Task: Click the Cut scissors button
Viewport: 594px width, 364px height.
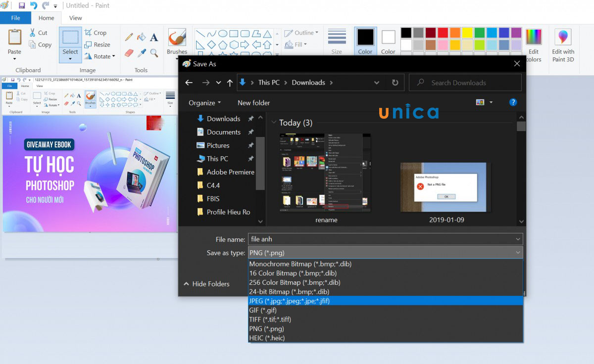Action: click(38, 33)
